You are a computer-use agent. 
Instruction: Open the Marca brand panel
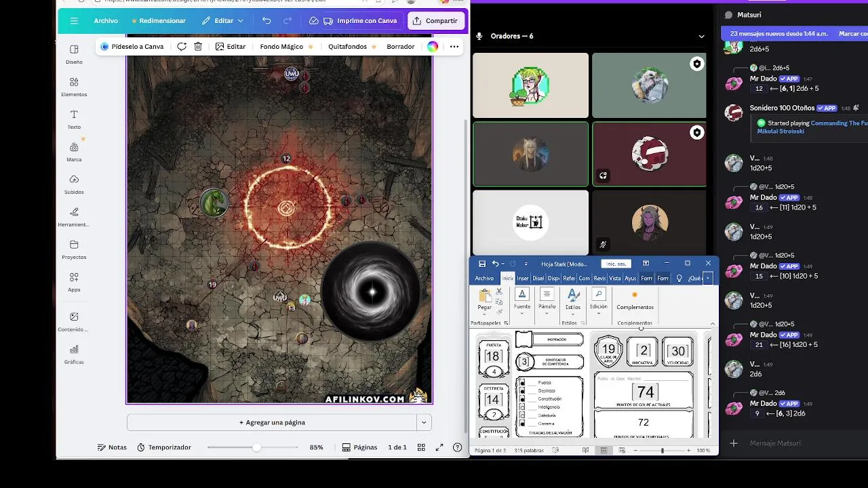(x=74, y=151)
